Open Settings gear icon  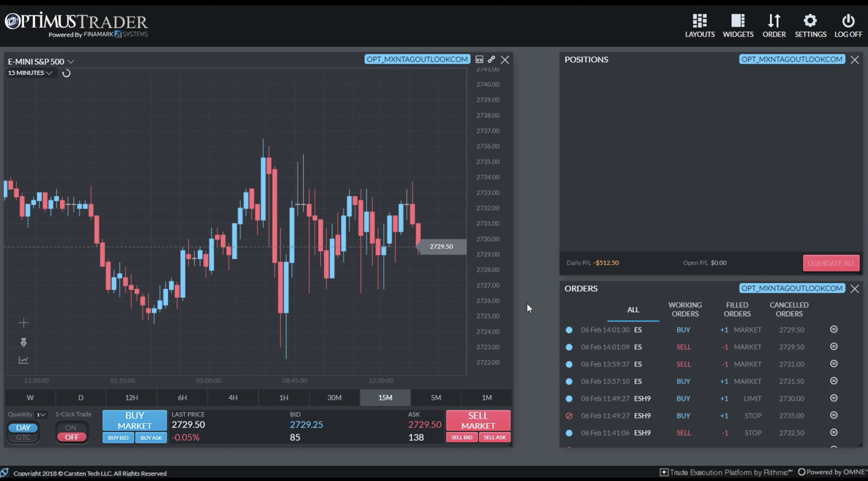810,21
